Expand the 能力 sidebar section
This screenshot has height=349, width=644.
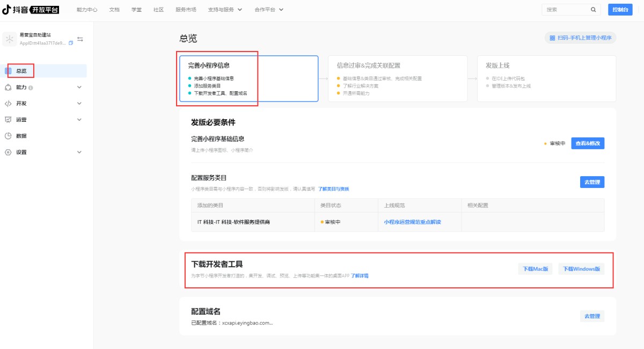[79, 87]
